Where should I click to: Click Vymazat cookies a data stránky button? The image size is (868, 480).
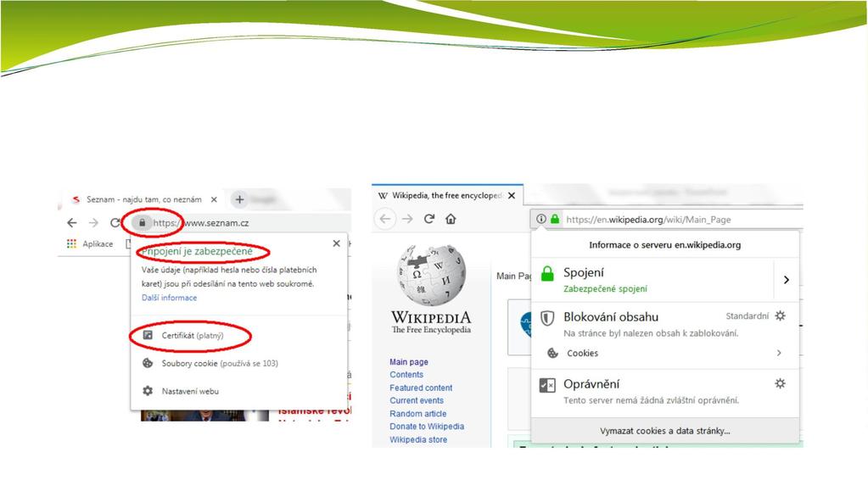coord(665,431)
